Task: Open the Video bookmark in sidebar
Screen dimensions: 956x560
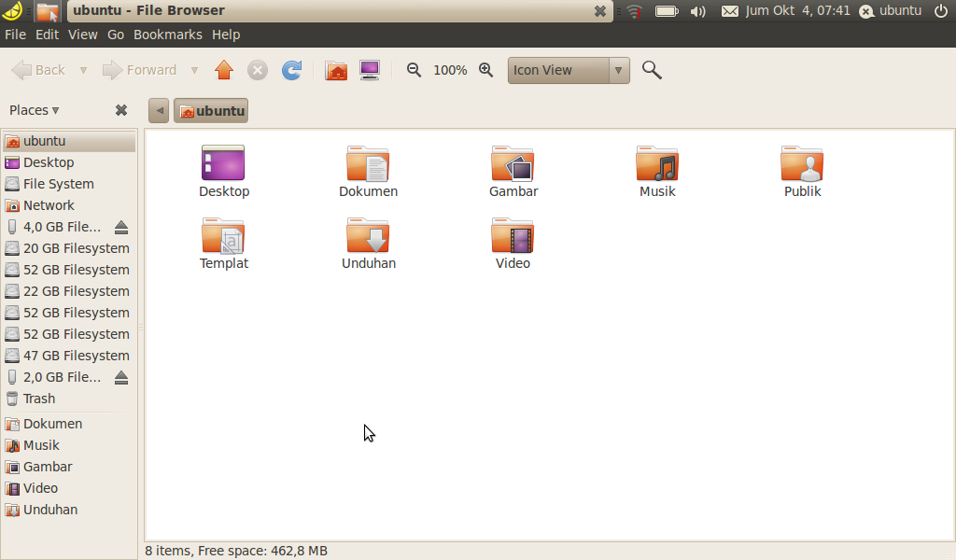Action: click(69, 488)
